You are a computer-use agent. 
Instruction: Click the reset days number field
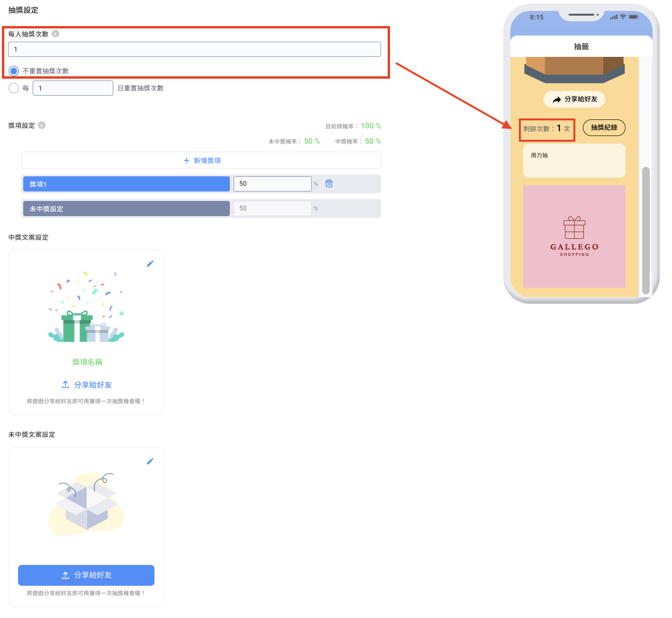pos(73,88)
